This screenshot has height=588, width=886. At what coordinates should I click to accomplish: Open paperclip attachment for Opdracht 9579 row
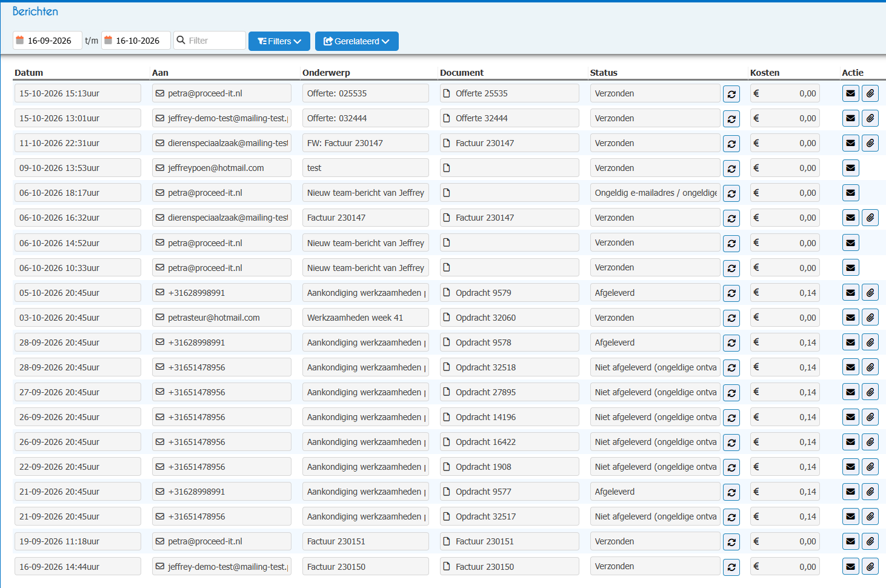pyautogui.click(x=870, y=293)
